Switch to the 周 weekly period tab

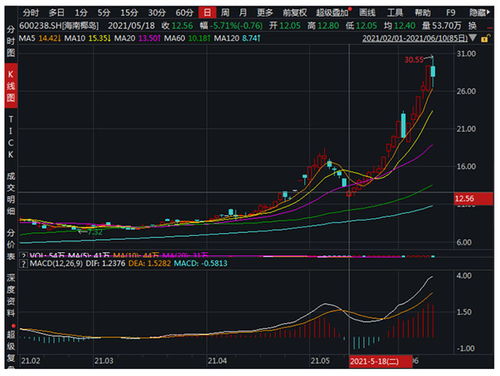225,13
